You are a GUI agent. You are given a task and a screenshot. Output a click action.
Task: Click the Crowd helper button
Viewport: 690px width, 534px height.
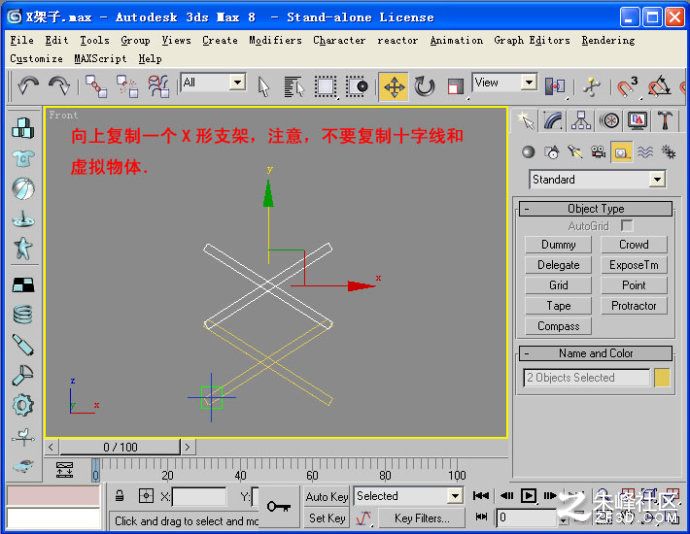point(634,245)
